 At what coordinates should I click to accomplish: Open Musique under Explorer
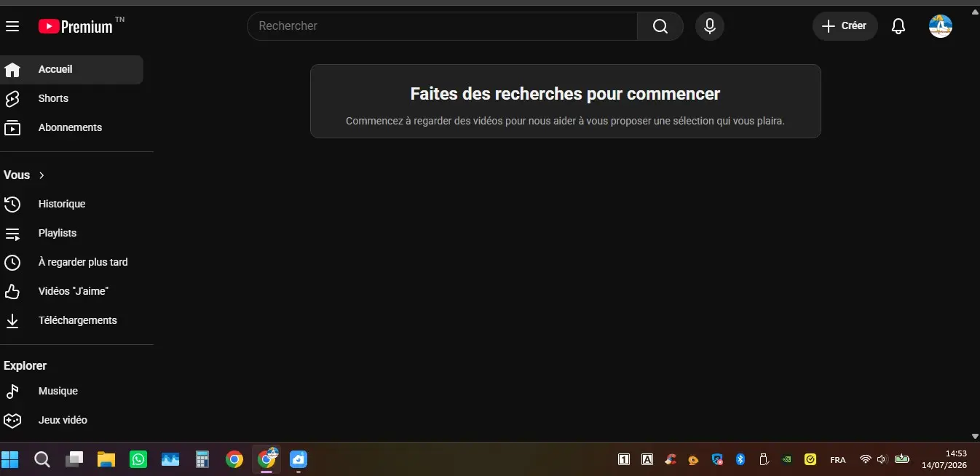coord(71,392)
